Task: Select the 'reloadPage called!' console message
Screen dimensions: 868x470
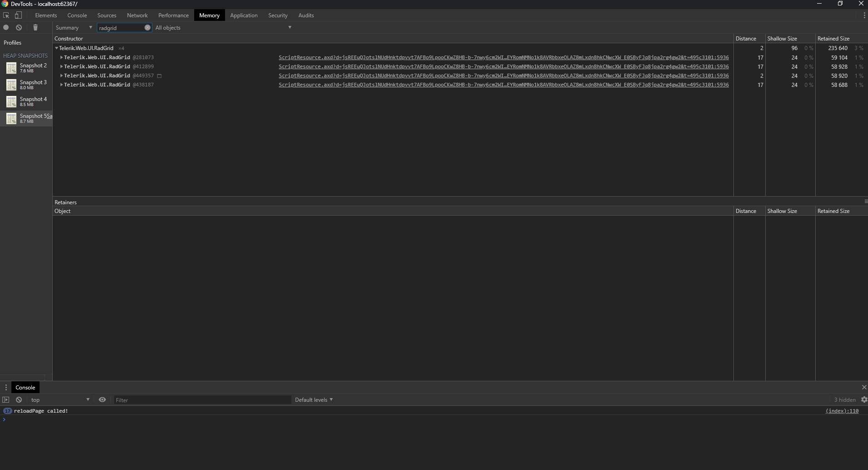Action: tap(41, 411)
